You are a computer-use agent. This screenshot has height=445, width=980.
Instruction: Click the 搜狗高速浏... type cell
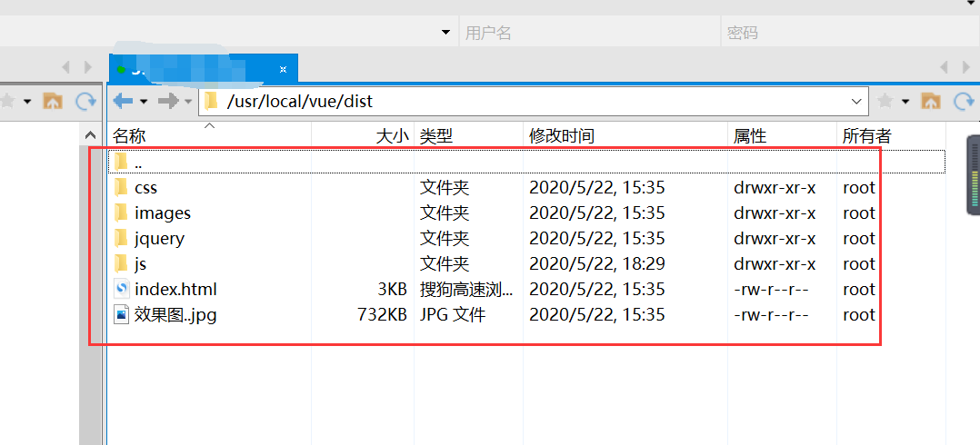coord(467,290)
